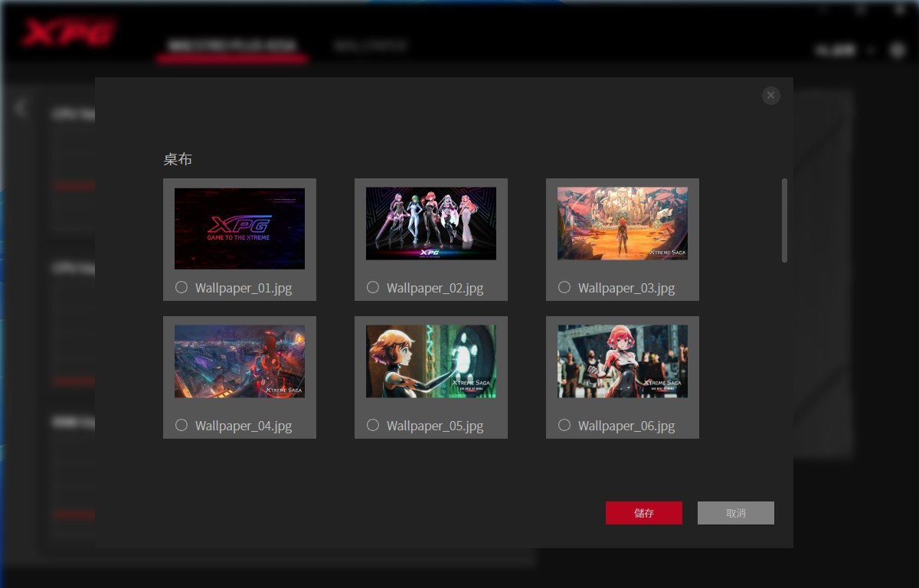Click the back arrow in main window
This screenshot has width=919, height=588.
[x=21, y=108]
